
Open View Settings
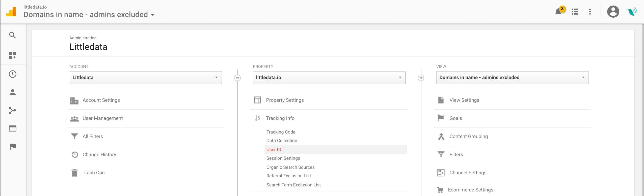464,100
